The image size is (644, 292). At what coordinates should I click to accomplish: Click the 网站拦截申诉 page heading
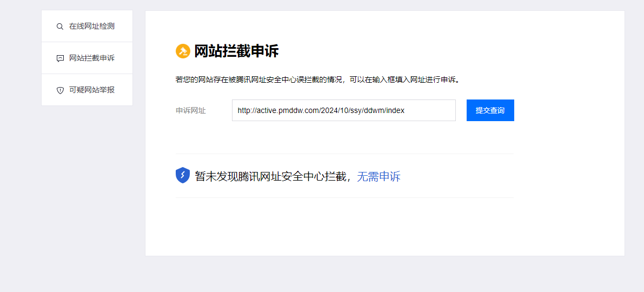click(x=237, y=51)
